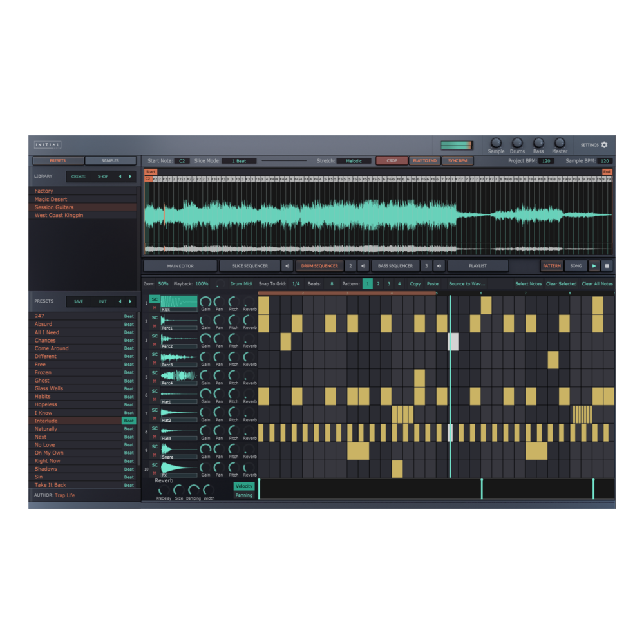Adjust the Reverb Width knob
The height and width of the screenshot is (644, 644).
208,491
